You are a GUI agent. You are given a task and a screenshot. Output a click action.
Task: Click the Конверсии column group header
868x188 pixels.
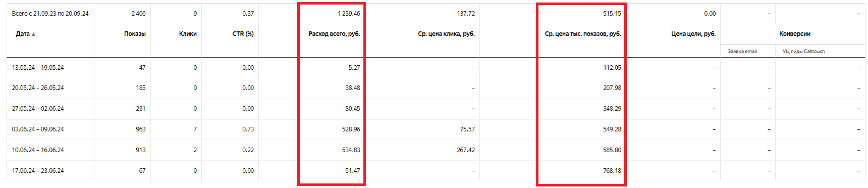point(795,34)
